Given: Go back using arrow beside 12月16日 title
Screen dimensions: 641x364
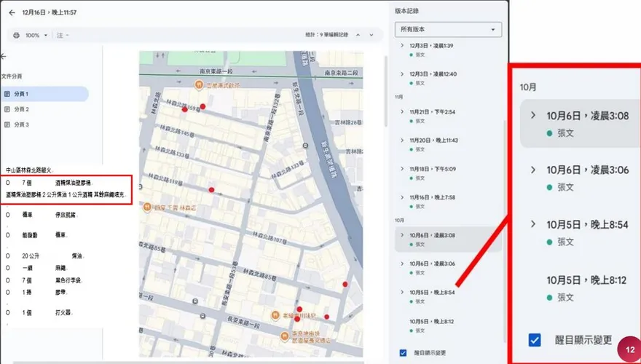Looking at the screenshot, I should 12,12.
